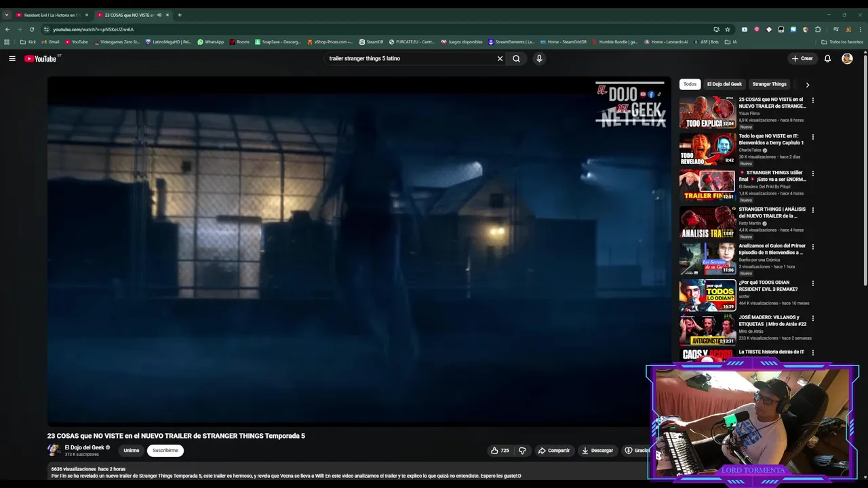Open options for 'STRANGER THINGS | ANÁLISIS' video

[812, 210]
